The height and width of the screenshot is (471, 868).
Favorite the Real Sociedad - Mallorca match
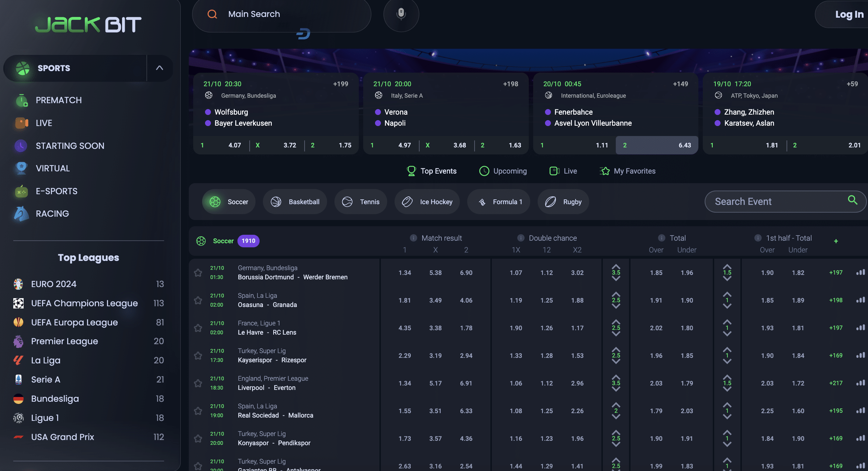198,411
